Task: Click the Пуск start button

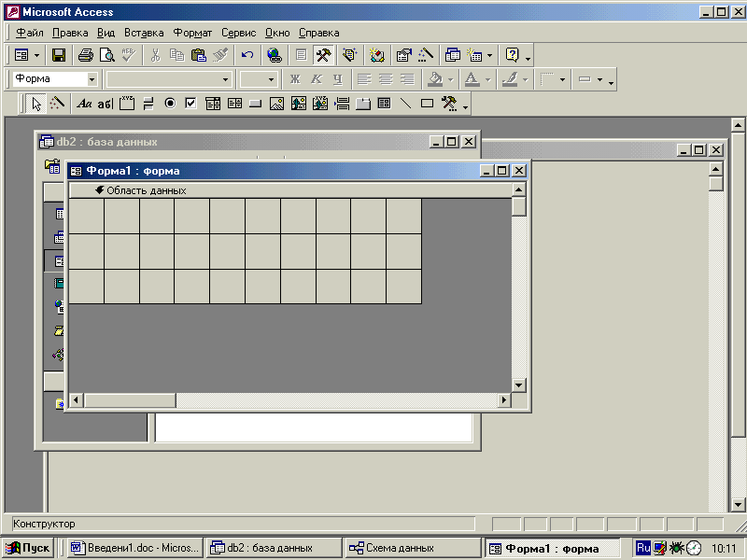Action: (x=28, y=548)
